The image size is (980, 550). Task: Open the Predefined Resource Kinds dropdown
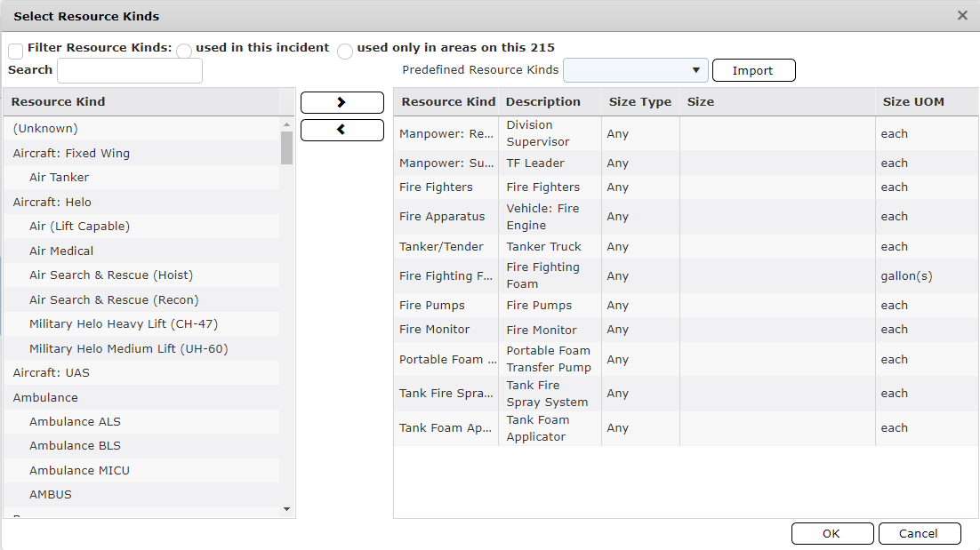coord(697,68)
